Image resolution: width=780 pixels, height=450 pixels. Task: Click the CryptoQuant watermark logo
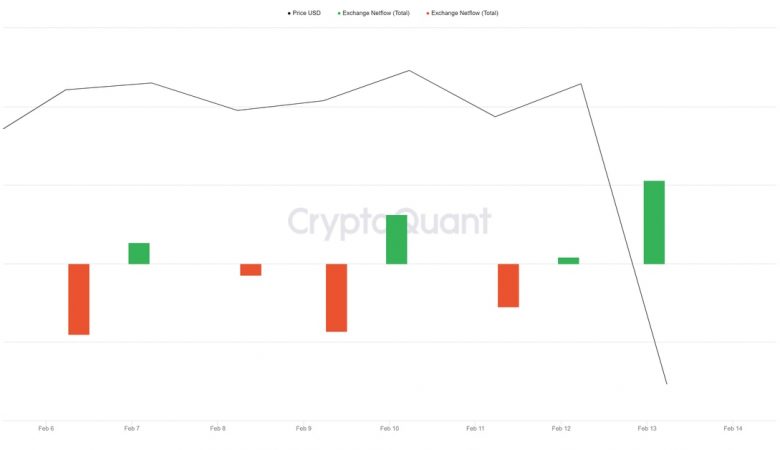(389, 221)
